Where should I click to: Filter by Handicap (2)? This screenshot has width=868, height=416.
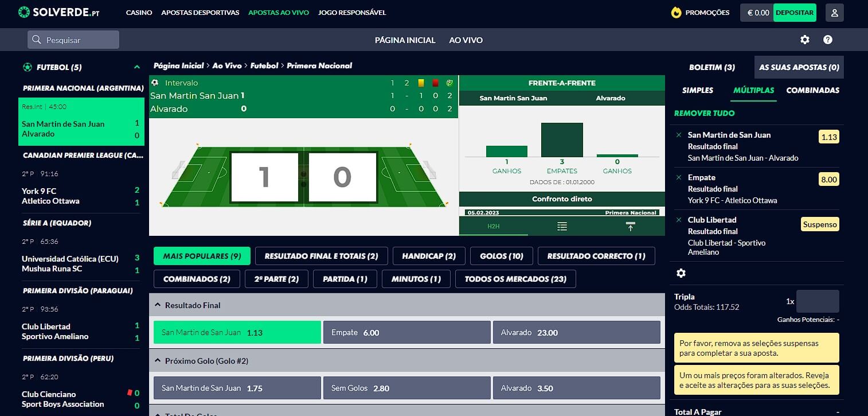tap(429, 256)
